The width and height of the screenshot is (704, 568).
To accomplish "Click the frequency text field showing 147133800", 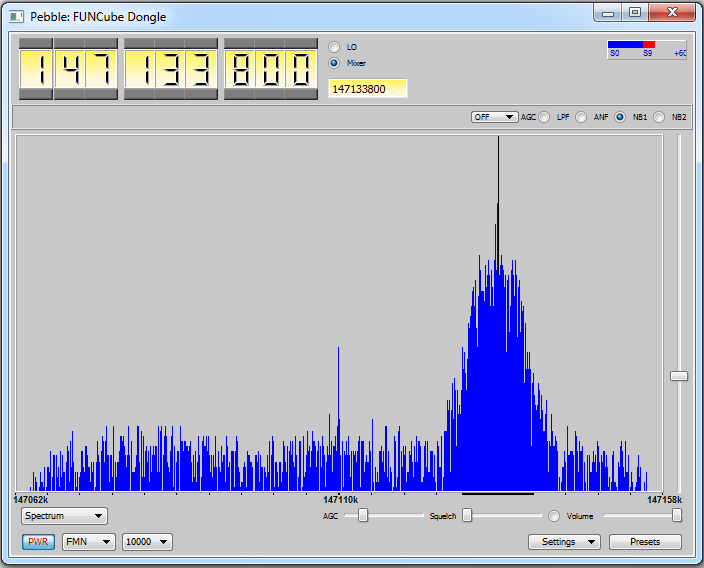I will point(367,89).
